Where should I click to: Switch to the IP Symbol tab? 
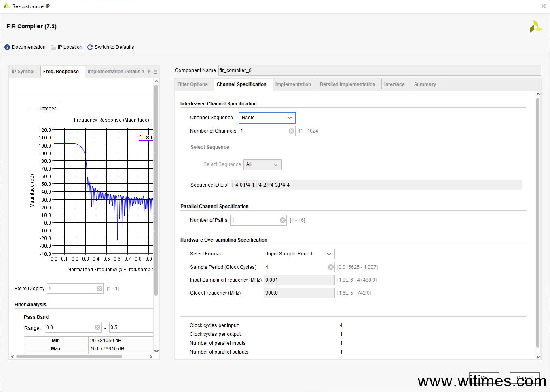[x=23, y=72]
